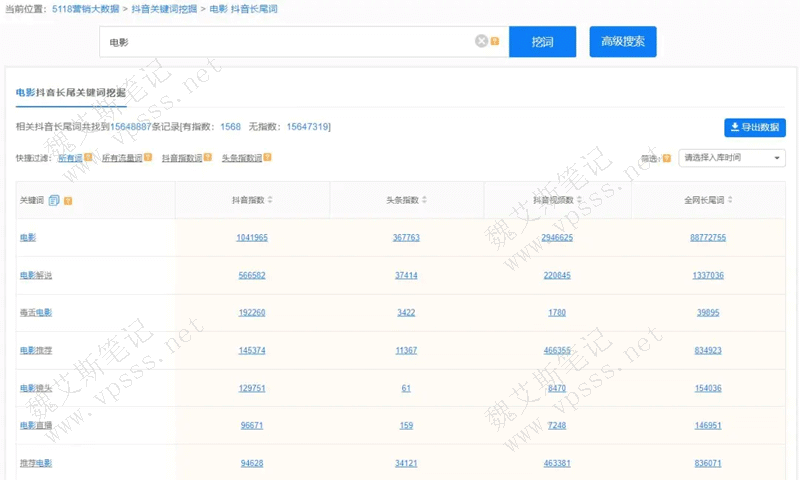This screenshot has width=800, height=480.
Task: Click 头条指数 value 367763
Action: (x=406, y=237)
